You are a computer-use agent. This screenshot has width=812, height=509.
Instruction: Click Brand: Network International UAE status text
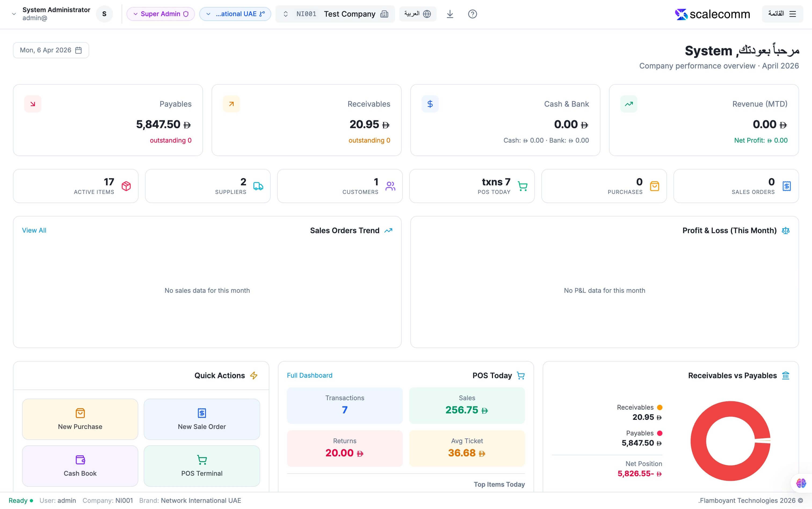click(190, 501)
